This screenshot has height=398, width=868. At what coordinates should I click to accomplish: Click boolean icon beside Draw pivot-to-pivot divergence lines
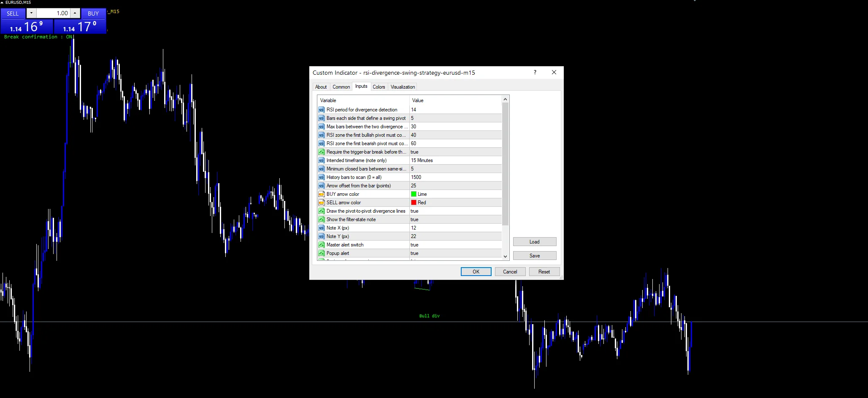click(321, 211)
